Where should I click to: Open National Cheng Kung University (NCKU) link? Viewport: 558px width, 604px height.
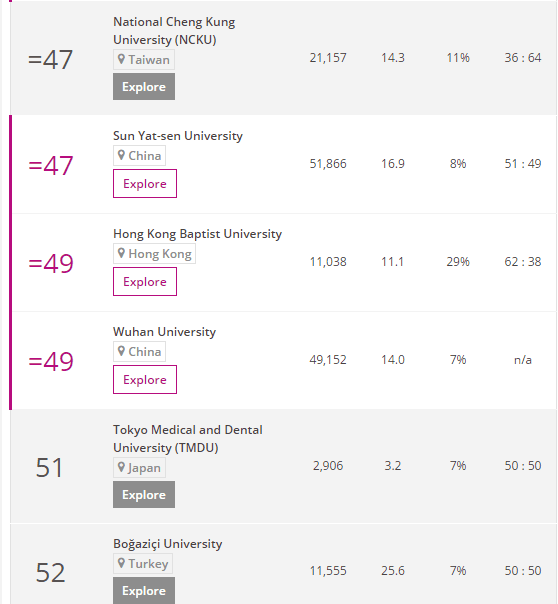tap(174, 31)
